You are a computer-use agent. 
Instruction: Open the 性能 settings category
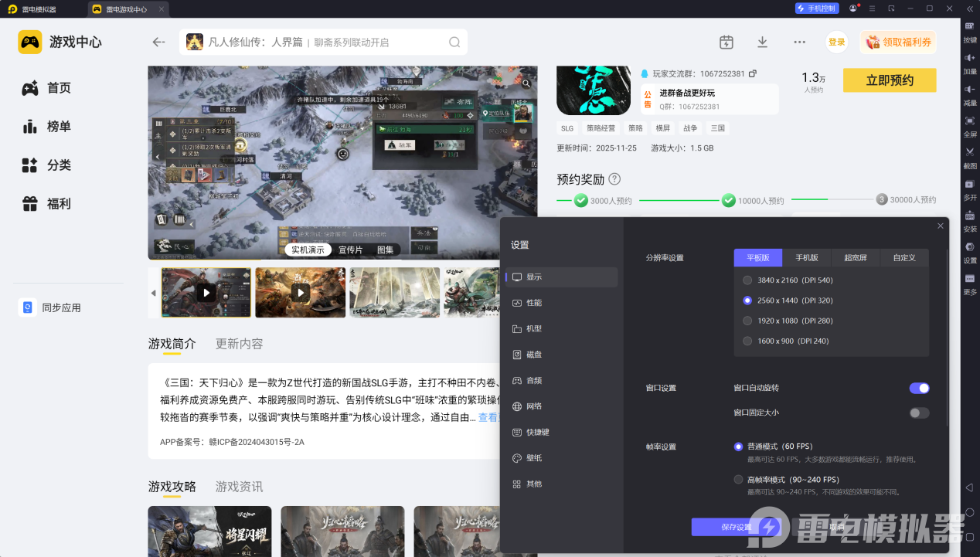click(534, 303)
